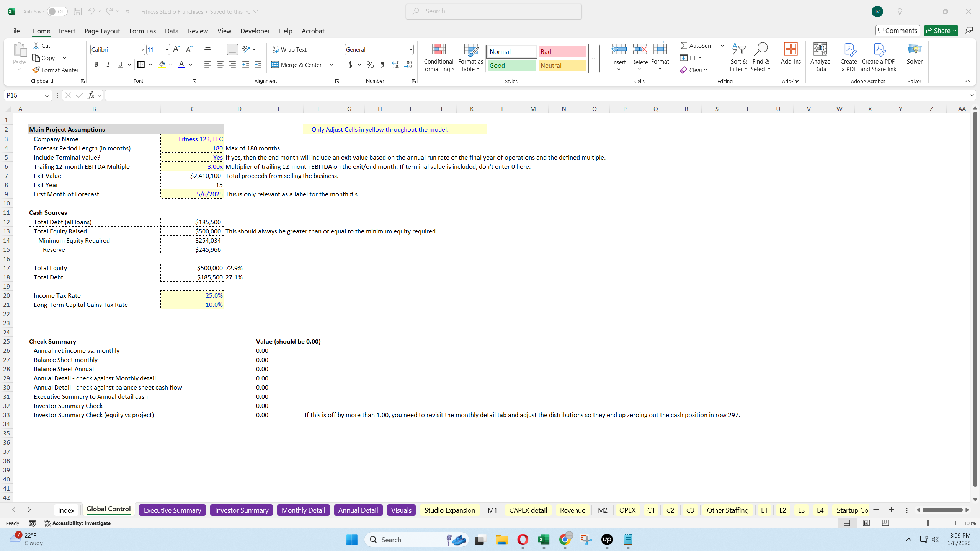
Task: Toggle Top Align for cell text
Action: (208, 49)
